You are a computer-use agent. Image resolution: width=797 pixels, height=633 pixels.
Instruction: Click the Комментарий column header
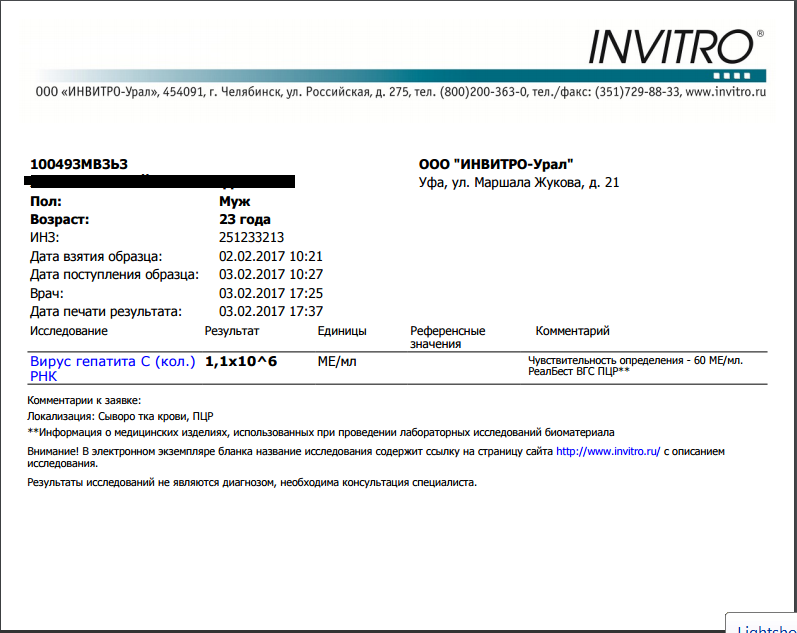pyautogui.click(x=572, y=331)
